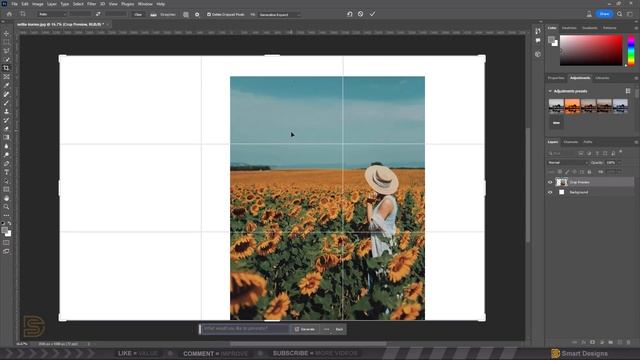Pick a color in the red color field

pyautogui.click(x=591, y=50)
